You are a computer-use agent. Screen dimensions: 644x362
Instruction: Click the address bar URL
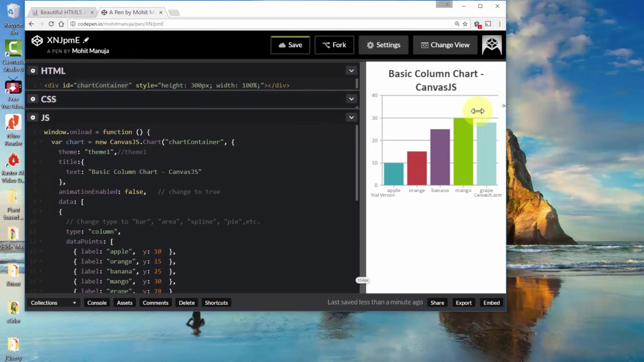coord(121,24)
